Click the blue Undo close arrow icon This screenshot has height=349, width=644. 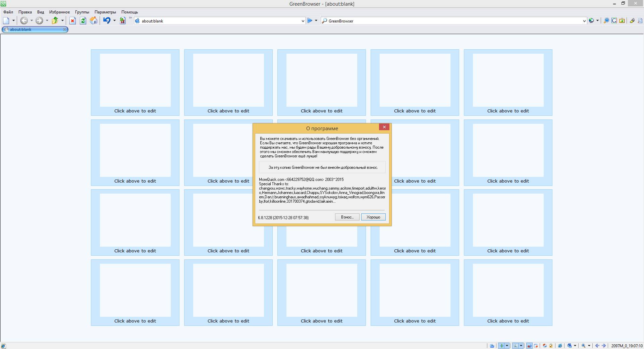pos(106,21)
